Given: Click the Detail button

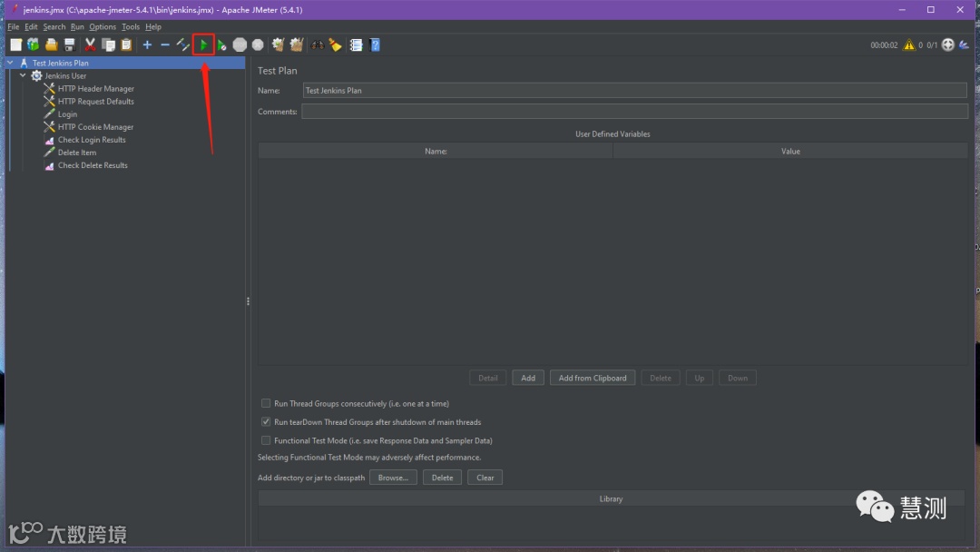Looking at the screenshot, I should 488,378.
